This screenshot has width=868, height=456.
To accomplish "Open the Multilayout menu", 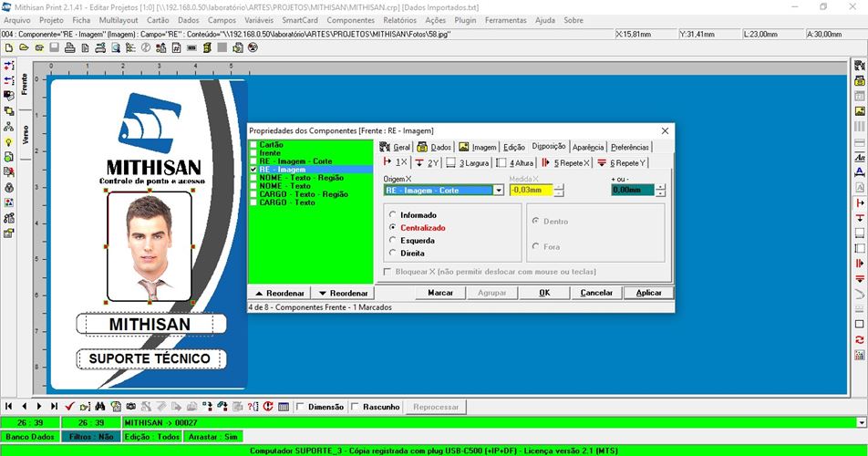I will [x=119, y=20].
